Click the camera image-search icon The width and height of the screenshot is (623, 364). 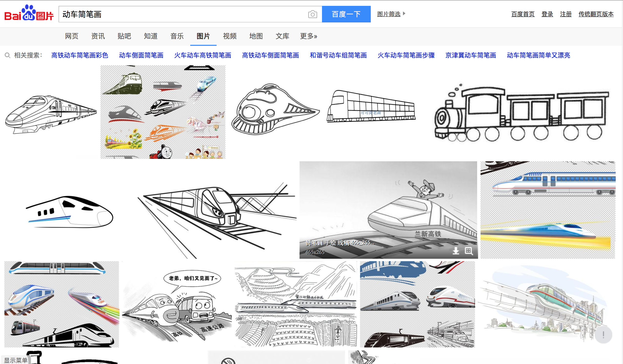(x=312, y=14)
